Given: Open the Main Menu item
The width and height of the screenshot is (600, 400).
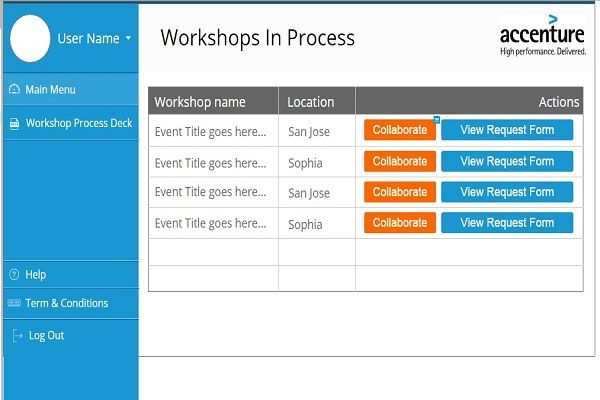Looking at the screenshot, I should (50, 90).
